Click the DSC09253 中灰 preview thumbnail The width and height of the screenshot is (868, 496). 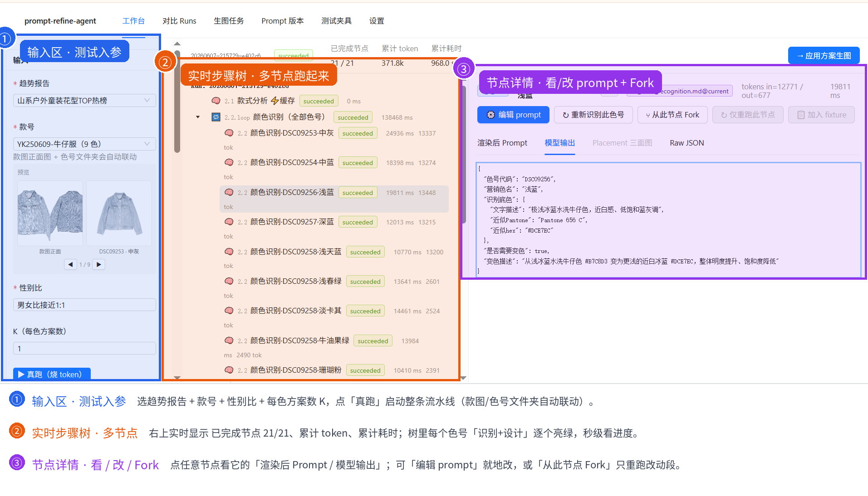(x=119, y=213)
